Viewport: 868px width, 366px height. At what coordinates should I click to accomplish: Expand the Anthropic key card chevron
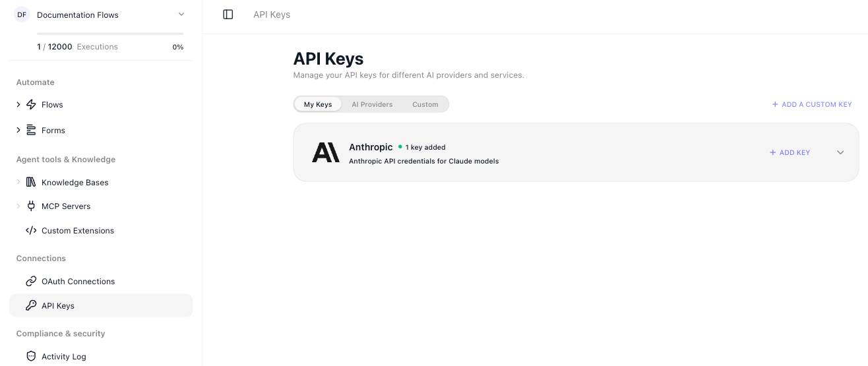click(x=840, y=152)
